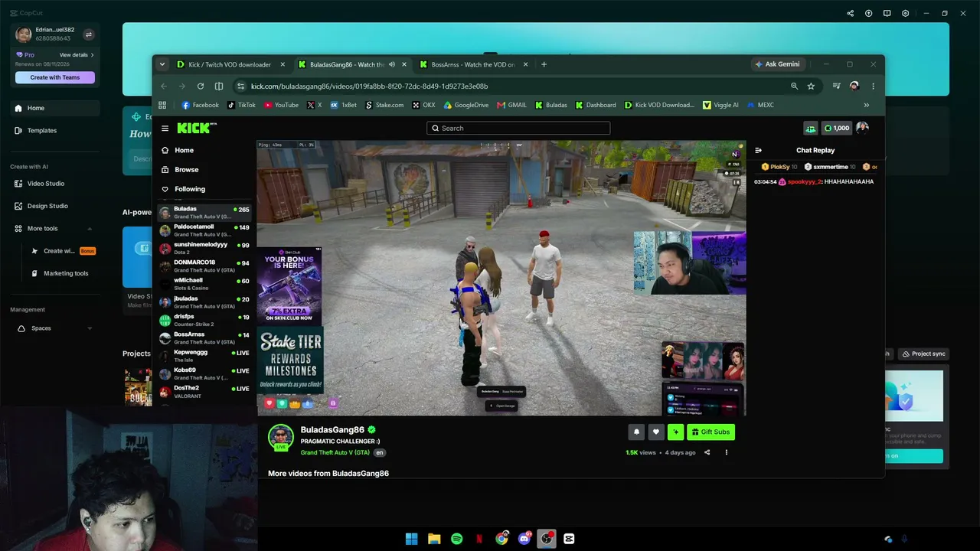
Task: Close the Kick / Twitch VOD downloader tab
Action: click(x=283, y=64)
